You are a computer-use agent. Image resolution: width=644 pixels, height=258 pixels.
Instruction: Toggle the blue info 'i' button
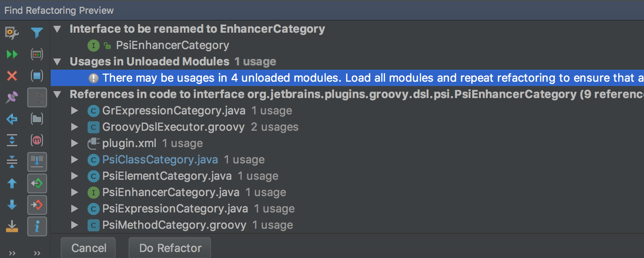[37, 227]
